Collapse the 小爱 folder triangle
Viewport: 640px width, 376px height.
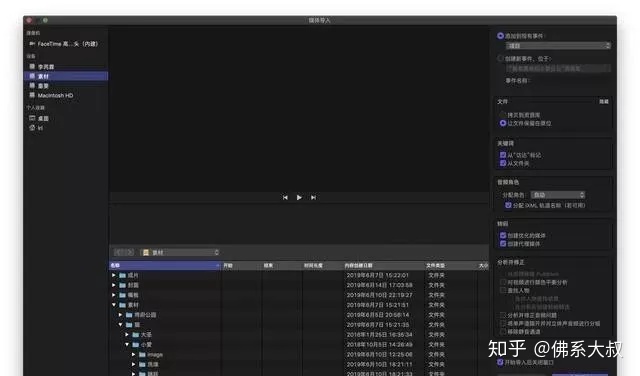(x=127, y=345)
